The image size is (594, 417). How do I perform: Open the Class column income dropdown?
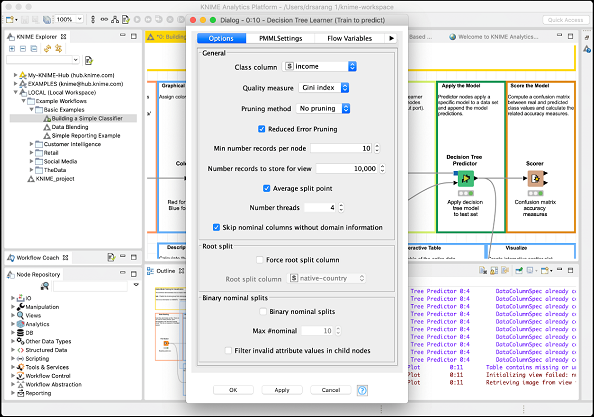(320, 67)
